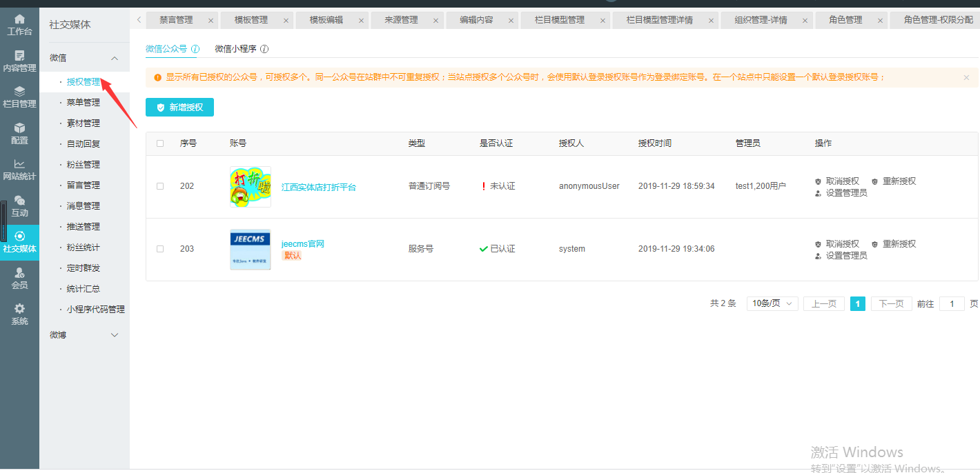This screenshot has height=473, width=980.
Task: Click info icon beside 微信小程序 tab
Action: click(x=264, y=50)
